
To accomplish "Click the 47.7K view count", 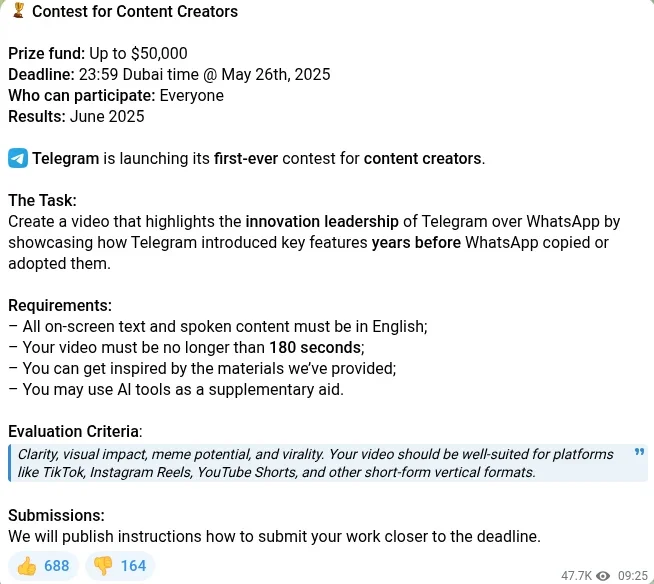I will point(576,576).
